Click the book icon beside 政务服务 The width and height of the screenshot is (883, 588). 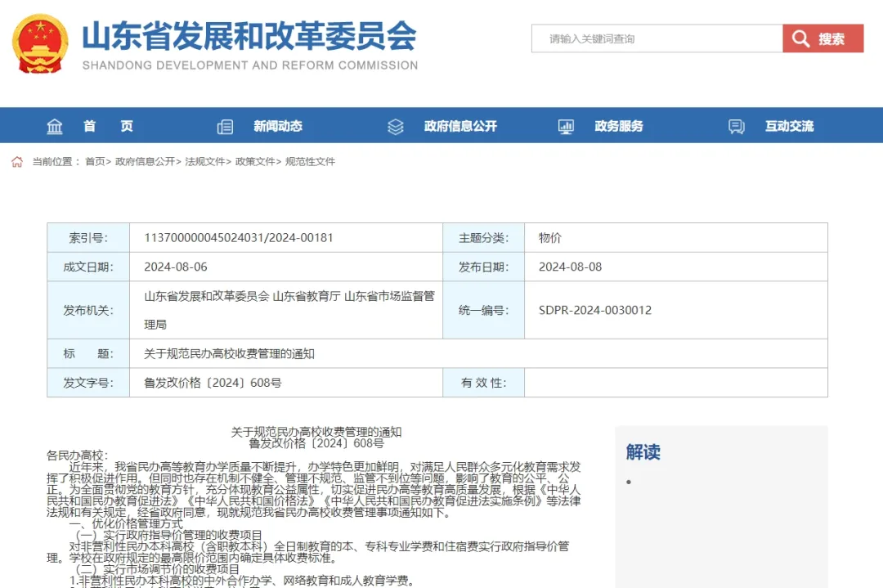point(565,126)
